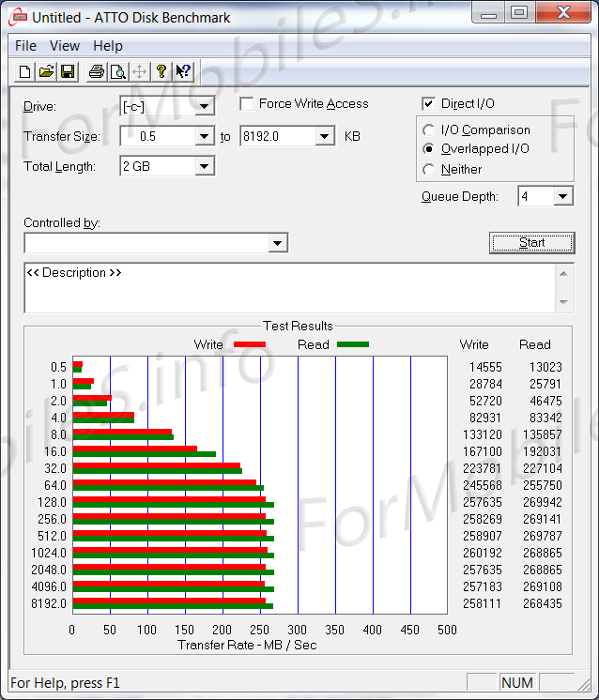Screen dimensions: 599x700
Task: Click the New file toolbar icon
Action: (25, 71)
